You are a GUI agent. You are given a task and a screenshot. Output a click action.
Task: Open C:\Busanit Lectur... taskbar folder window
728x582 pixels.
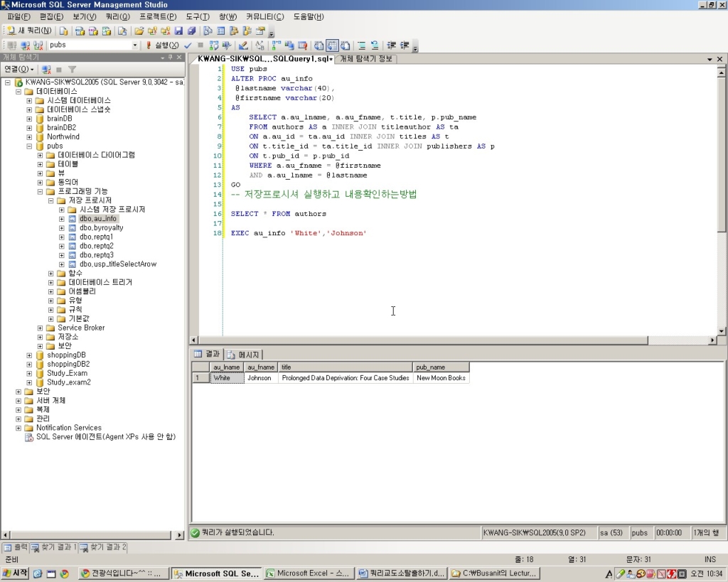(x=495, y=573)
